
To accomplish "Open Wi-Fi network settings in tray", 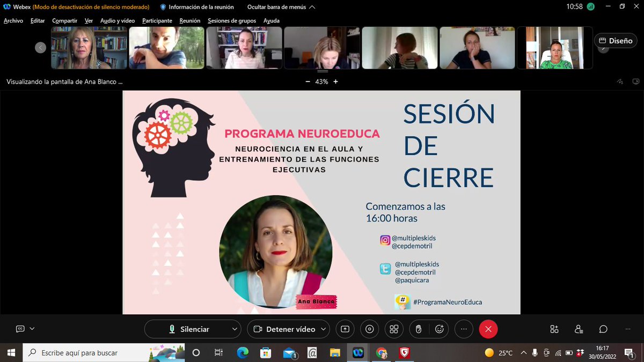I will point(558,352).
